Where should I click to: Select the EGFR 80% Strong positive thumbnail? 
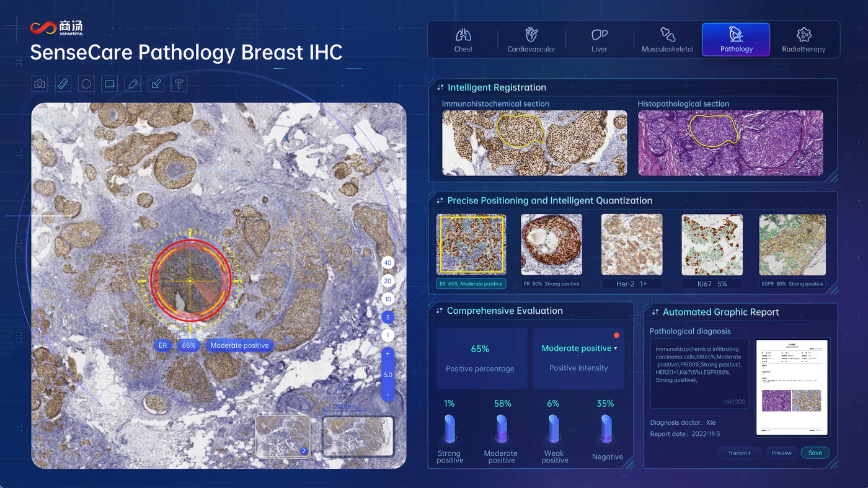793,244
